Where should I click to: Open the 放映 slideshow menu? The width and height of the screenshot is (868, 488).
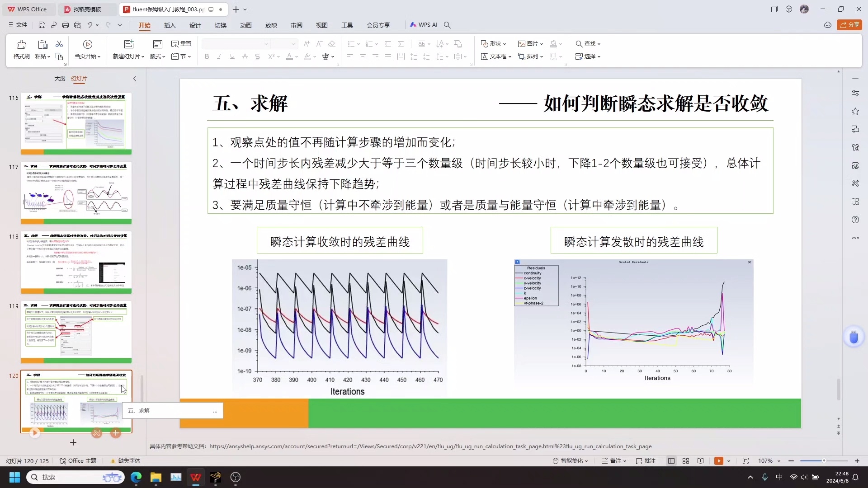(x=271, y=25)
